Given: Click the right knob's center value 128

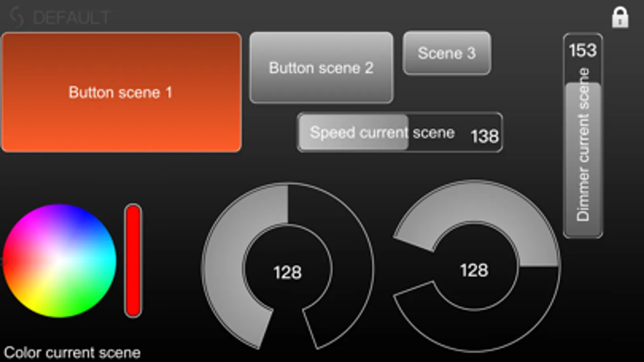Looking at the screenshot, I should (474, 270).
